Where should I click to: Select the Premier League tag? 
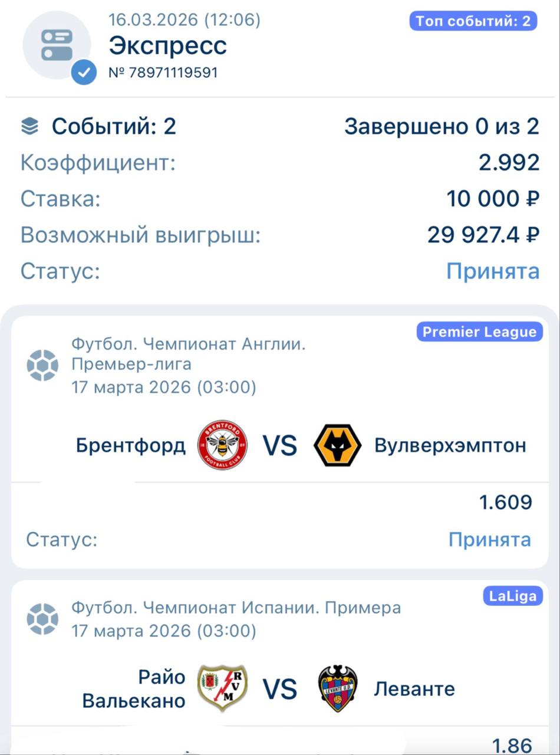coord(479,332)
